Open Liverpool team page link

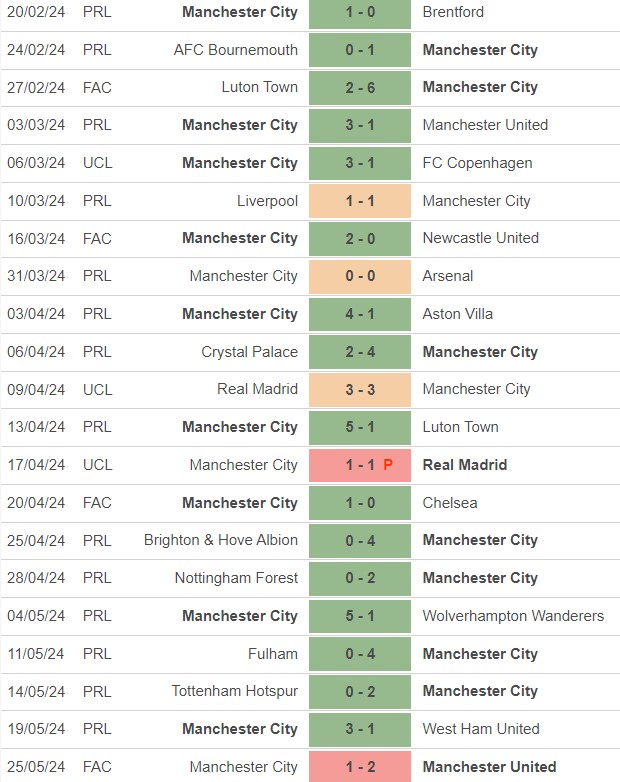[x=267, y=201]
